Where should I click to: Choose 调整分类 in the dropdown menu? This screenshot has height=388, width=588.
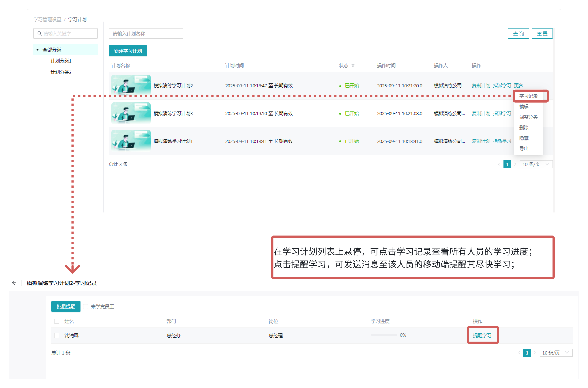[x=529, y=117]
